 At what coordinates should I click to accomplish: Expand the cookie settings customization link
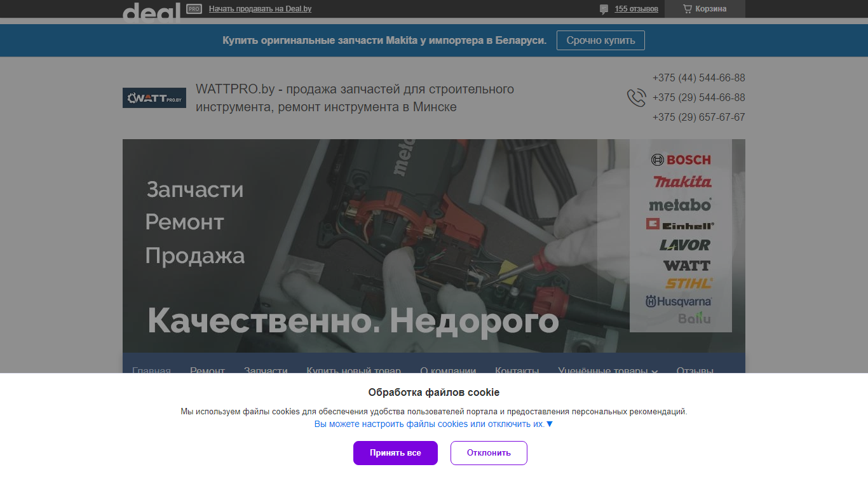(x=433, y=424)
